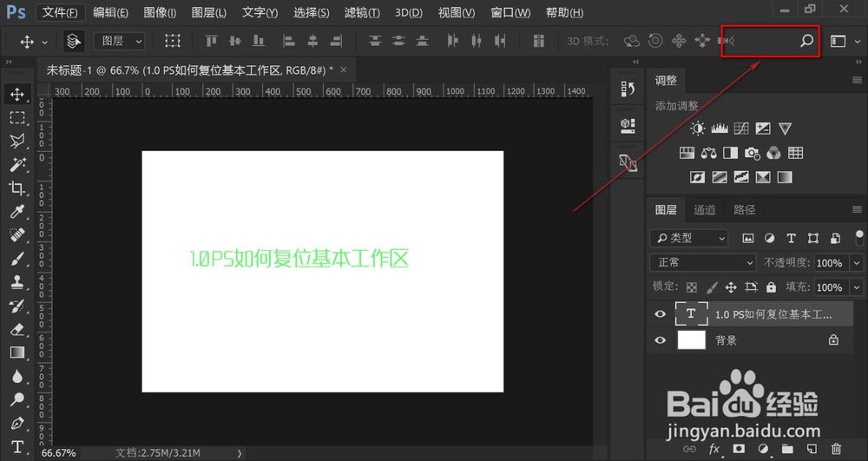
Task: Expand the status bar info arrow
Action: [x=240, y=453]
